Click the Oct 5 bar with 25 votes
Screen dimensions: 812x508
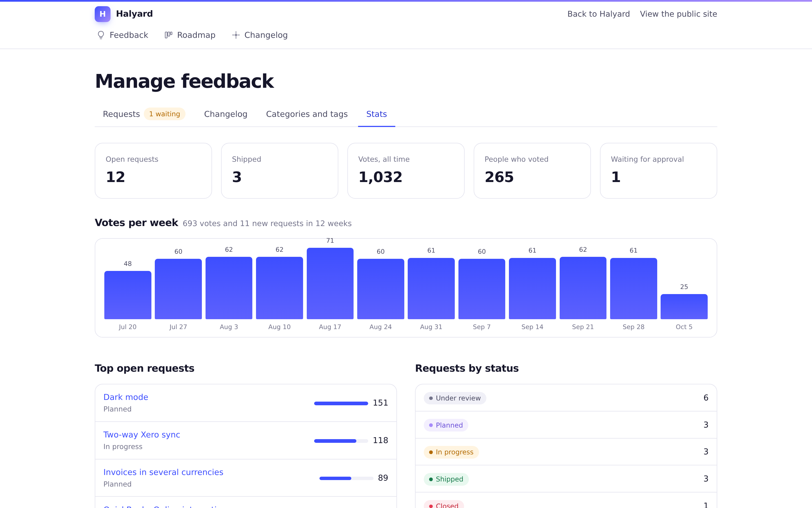pos(684,307)
